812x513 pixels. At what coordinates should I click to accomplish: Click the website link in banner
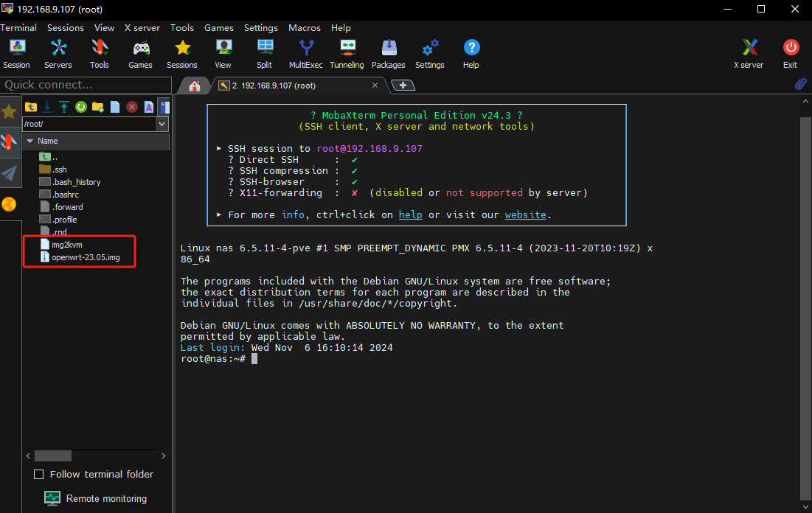pos(525,214)
